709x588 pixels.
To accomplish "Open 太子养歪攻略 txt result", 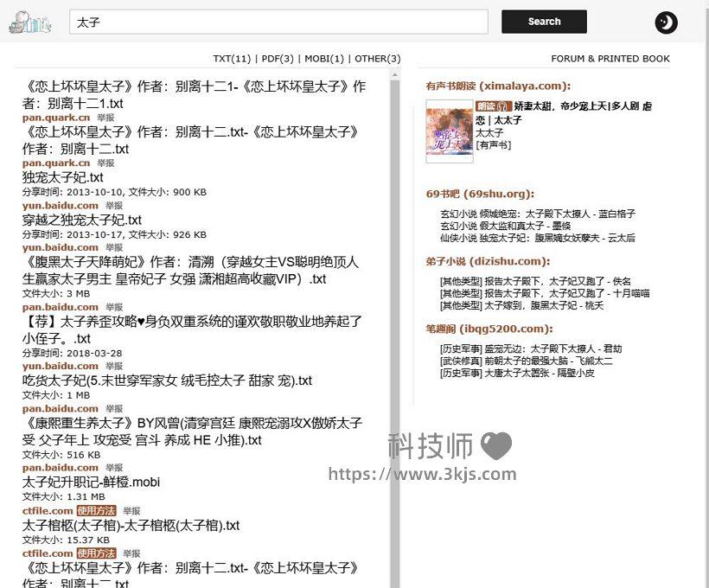I will tap(192, 329).
